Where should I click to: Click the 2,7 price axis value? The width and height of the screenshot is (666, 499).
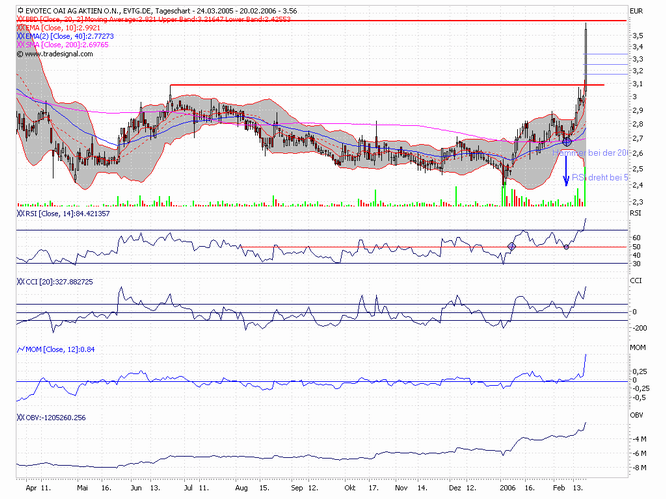[x=638, y=138]
